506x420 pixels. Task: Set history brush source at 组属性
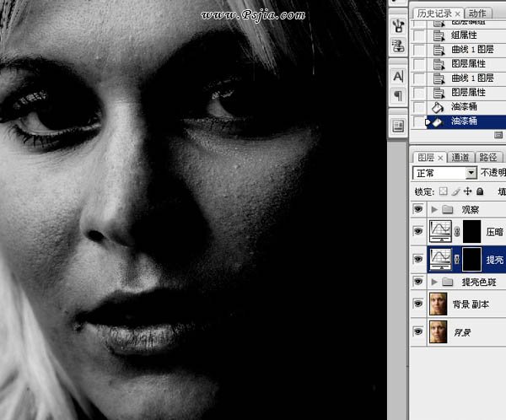(419, 35)
